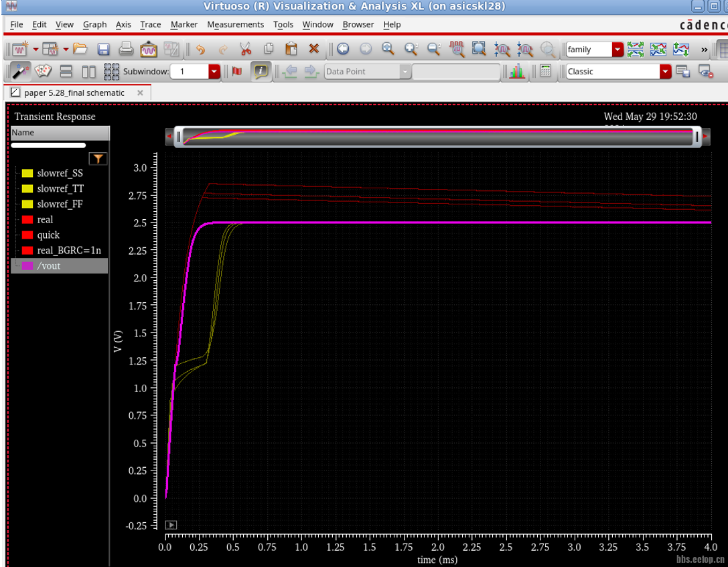This screenshot has width=728, height=567.
Task: Open the File menu
Action: 16,25
